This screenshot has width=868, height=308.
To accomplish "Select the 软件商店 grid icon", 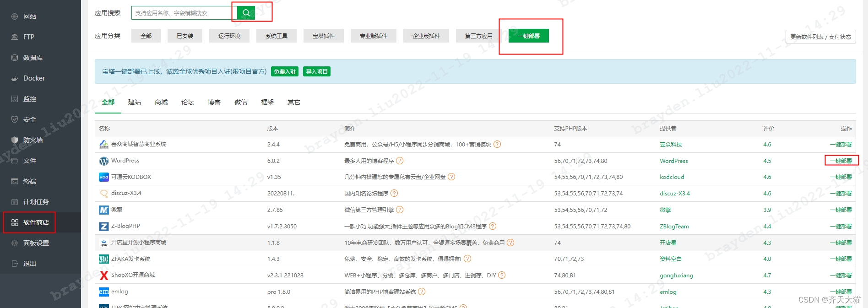I will pos(15,222).
